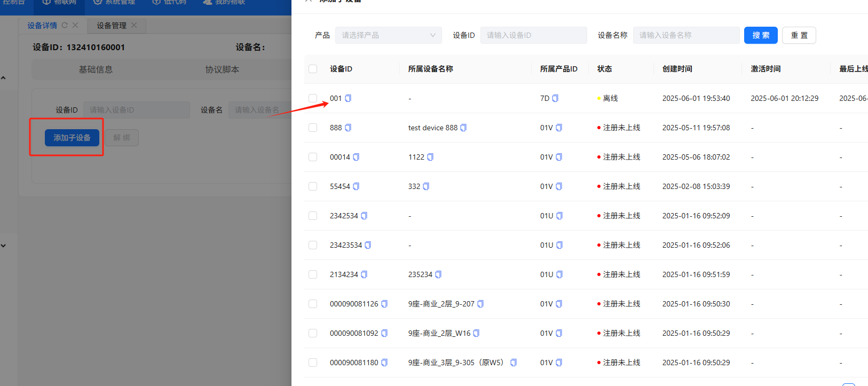Click the 搜索 search button
868x386 pixels.
click(761, 35)
